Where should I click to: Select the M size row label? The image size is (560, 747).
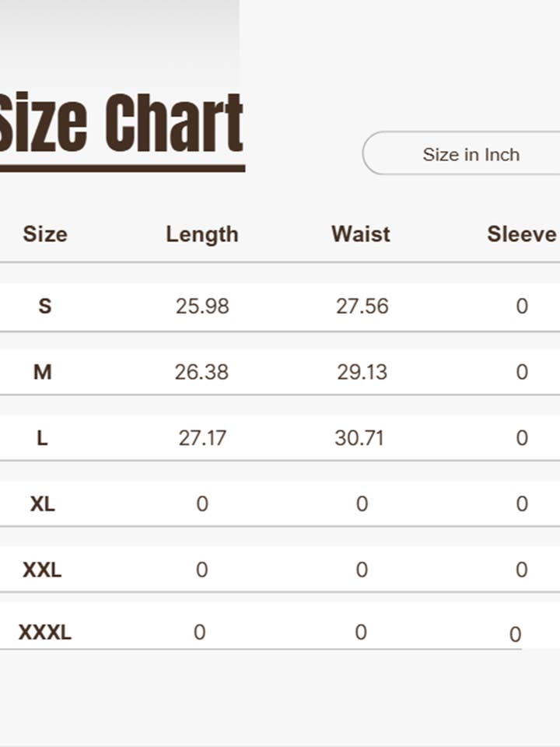coord(43,372)
